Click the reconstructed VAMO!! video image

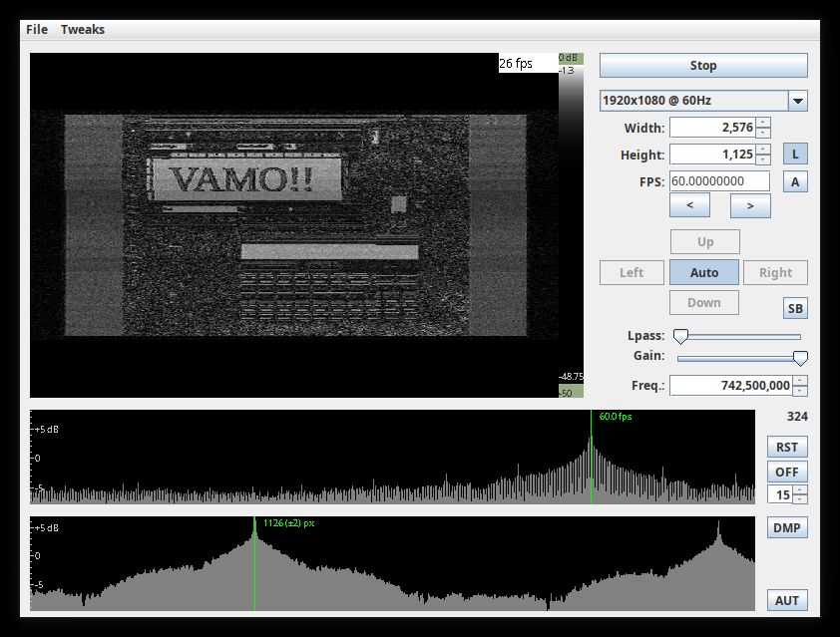point(295,225)
